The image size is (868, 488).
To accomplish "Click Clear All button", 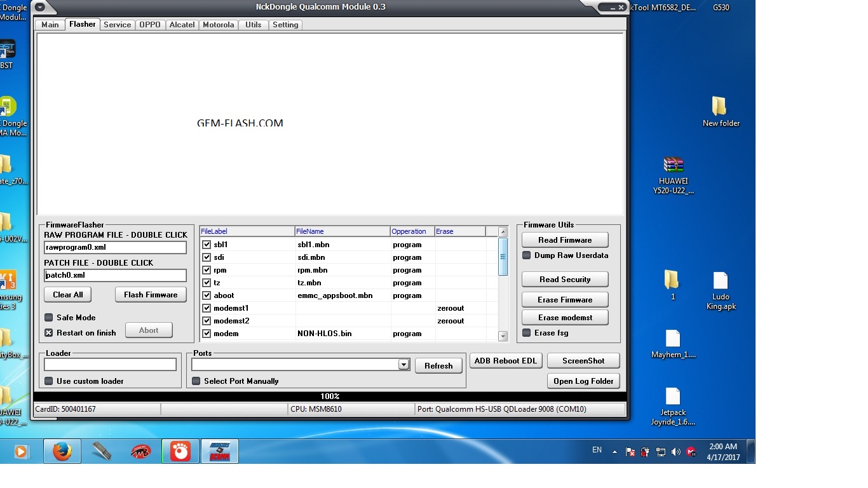I will point(68,295).
